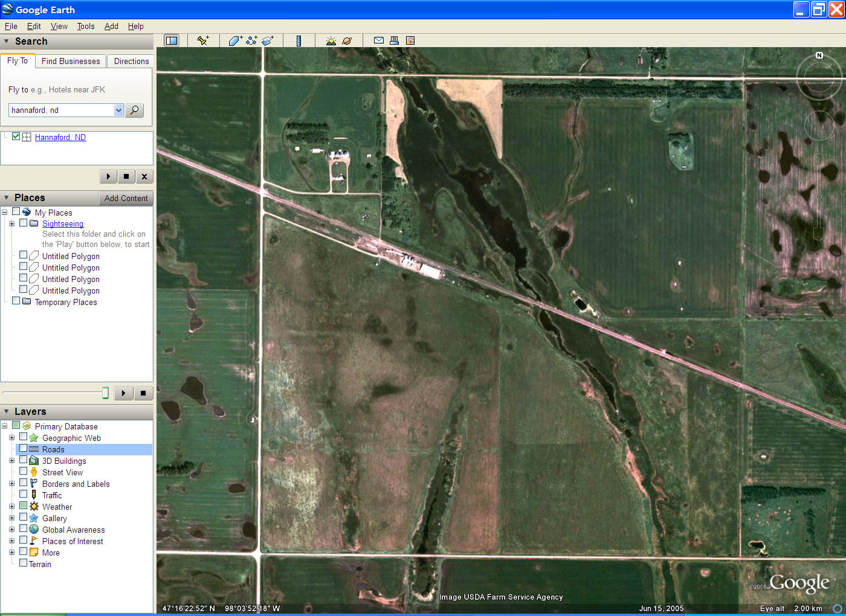The height and width of the screenshot is (616, 846).
Task: Switch to Sky view planet icon
Action: coord(347,40)
